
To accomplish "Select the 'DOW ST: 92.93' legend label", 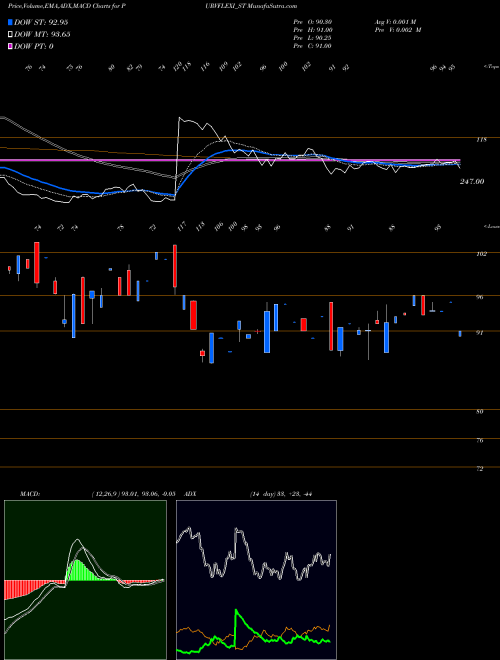I will (x=41, y=22).
